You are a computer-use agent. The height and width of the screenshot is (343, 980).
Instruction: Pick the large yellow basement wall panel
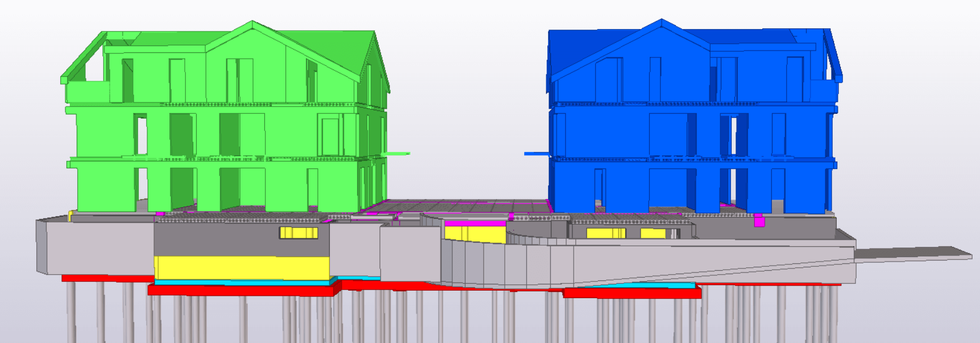click(x=242, y=268)
